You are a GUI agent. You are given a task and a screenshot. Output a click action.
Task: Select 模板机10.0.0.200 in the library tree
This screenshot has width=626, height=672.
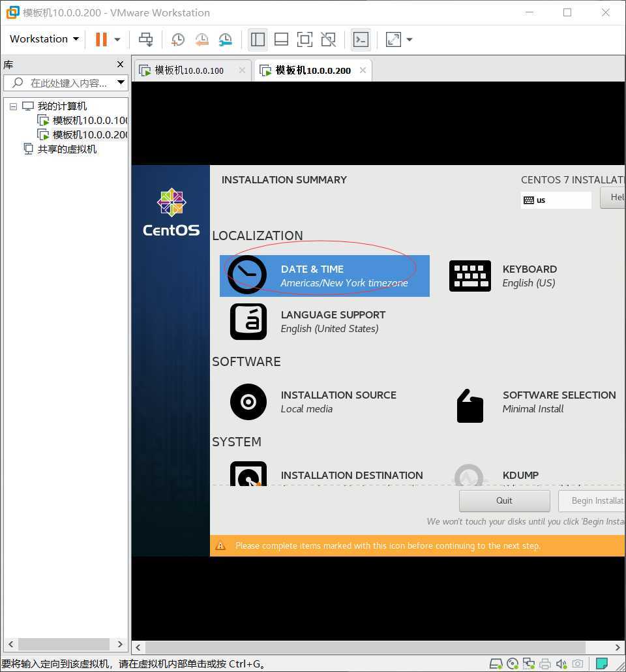point(83,135)
